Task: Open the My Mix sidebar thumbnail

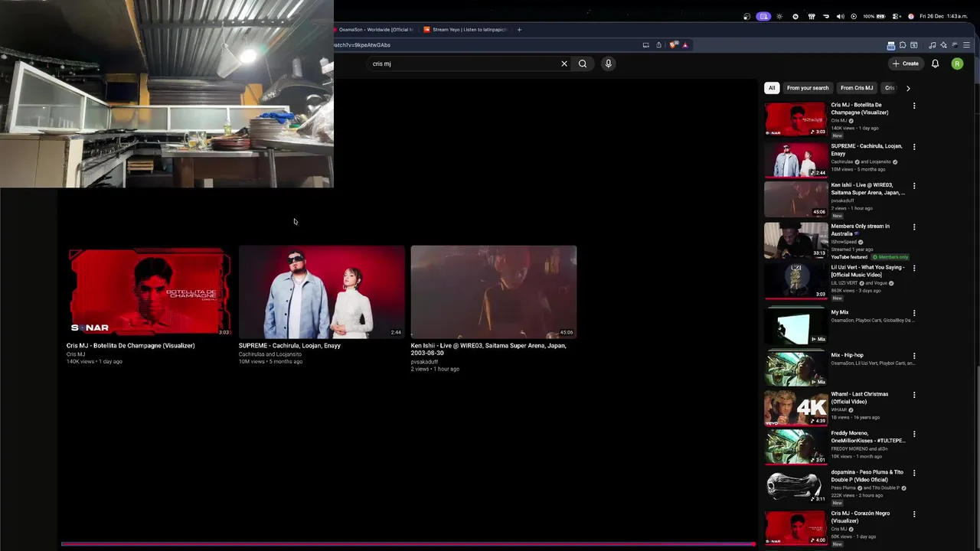Action: click(795, 326)
